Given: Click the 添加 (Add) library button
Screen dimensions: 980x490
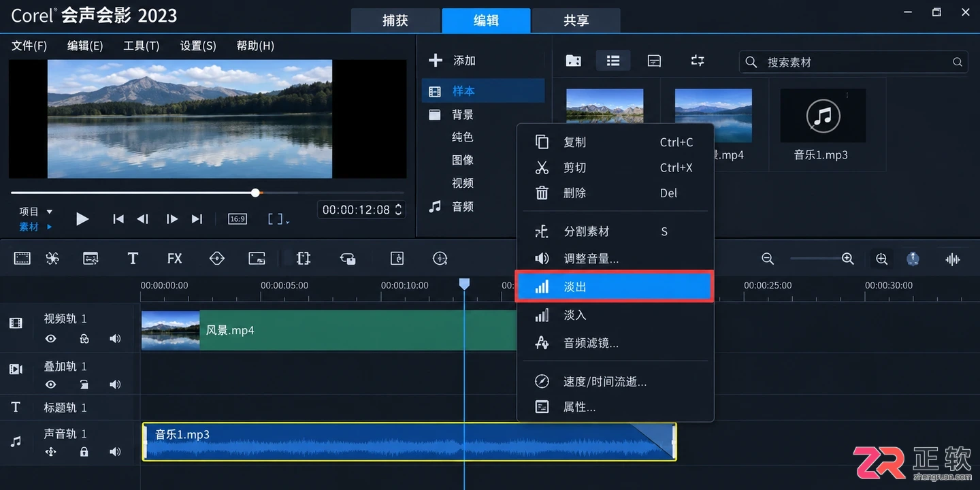Looking at the screenshot, I should [453, 61].
